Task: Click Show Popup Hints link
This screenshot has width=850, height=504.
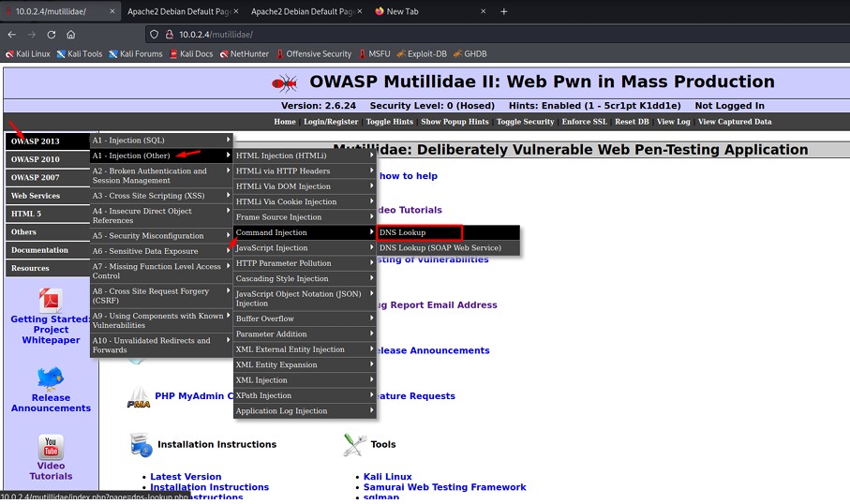Action: tap(455, 122)
